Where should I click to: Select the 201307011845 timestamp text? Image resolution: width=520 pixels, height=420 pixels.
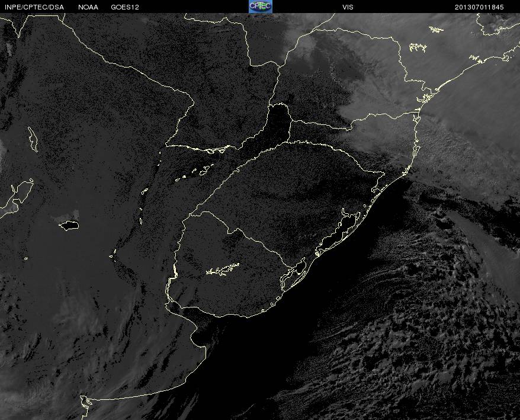(x=479, y=7)
